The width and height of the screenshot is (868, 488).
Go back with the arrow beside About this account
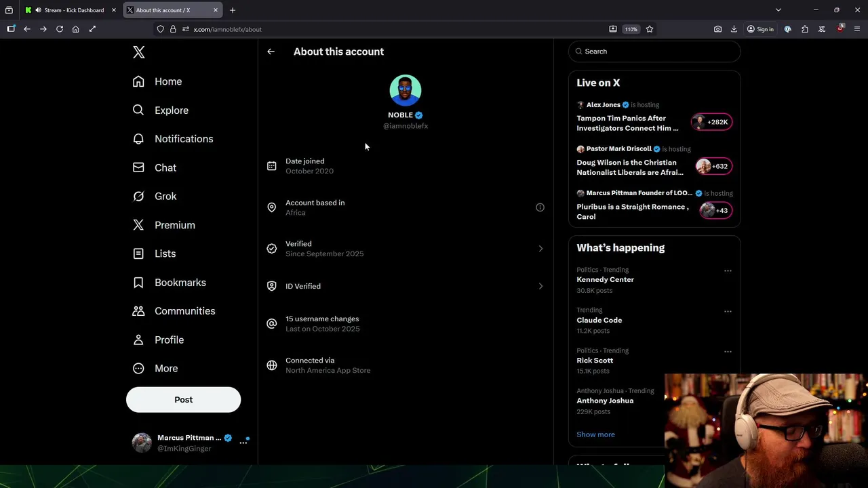271,52
